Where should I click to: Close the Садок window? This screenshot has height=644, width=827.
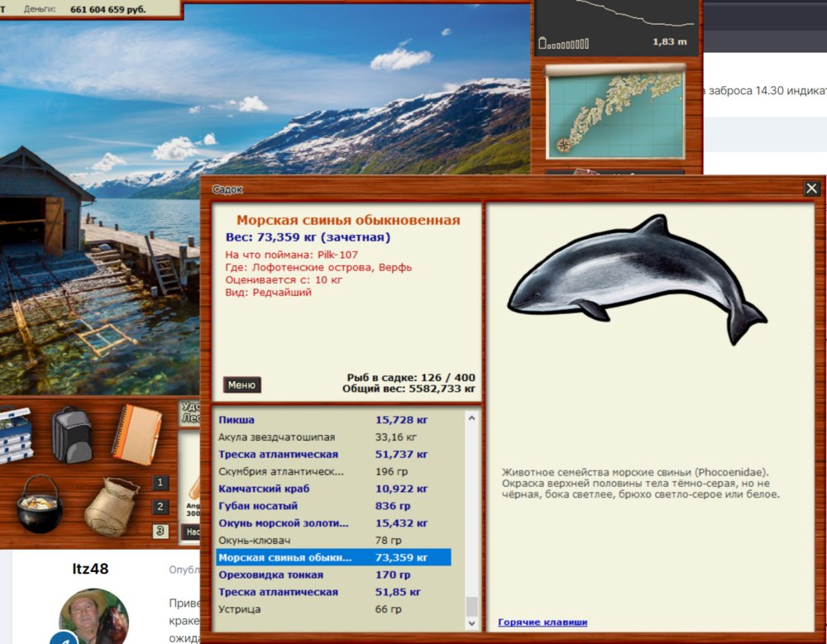tap(811, 188)
